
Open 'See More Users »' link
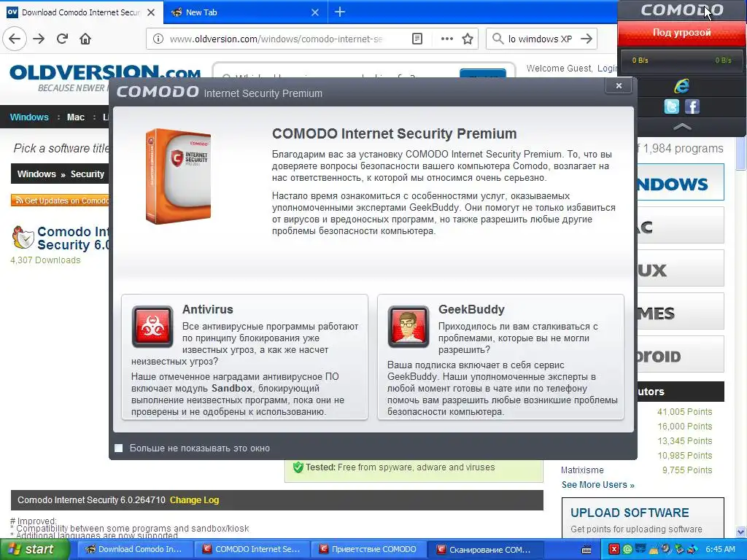(x=598, y=485)
